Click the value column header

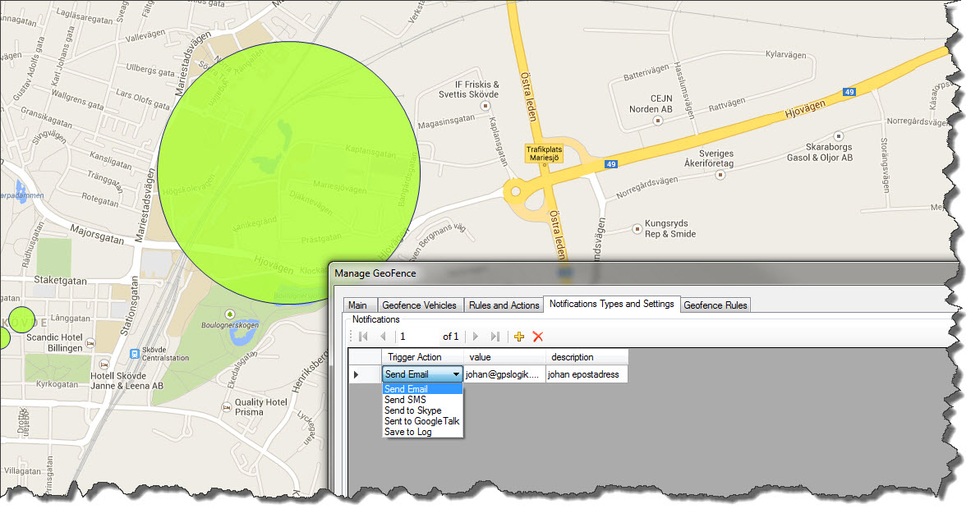click(x=504, y=357)
